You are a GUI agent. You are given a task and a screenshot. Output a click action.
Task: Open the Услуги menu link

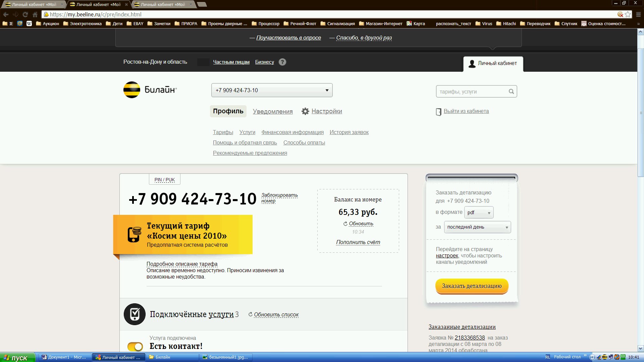tap(247, 132)
